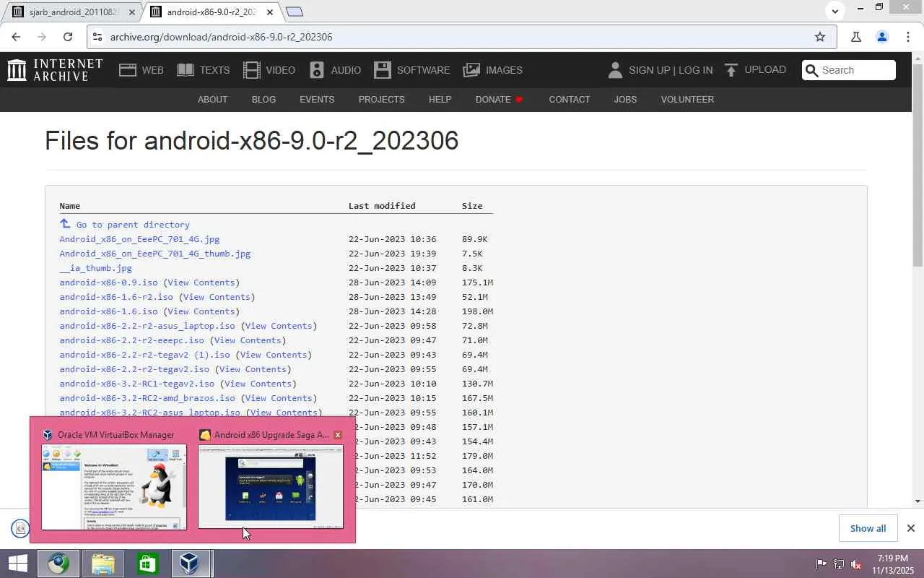Go back with the browser back arrow

pyautogui.click(x=17, y=37)
